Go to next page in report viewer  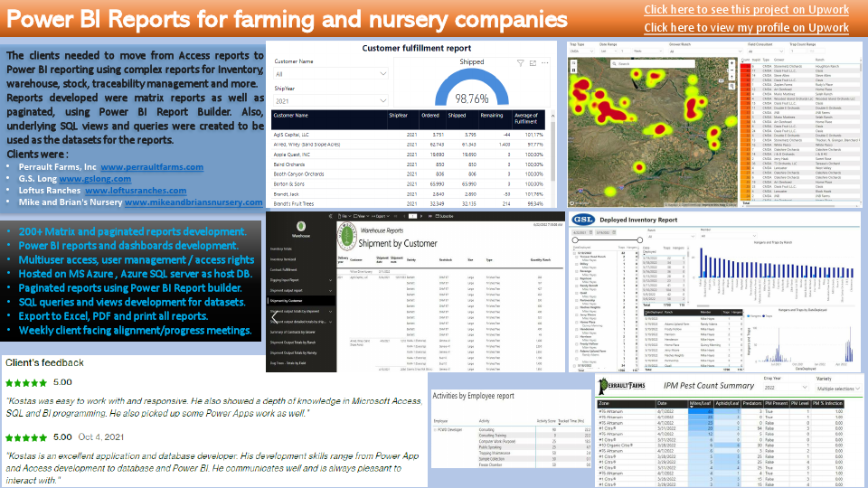click(421, 216)
